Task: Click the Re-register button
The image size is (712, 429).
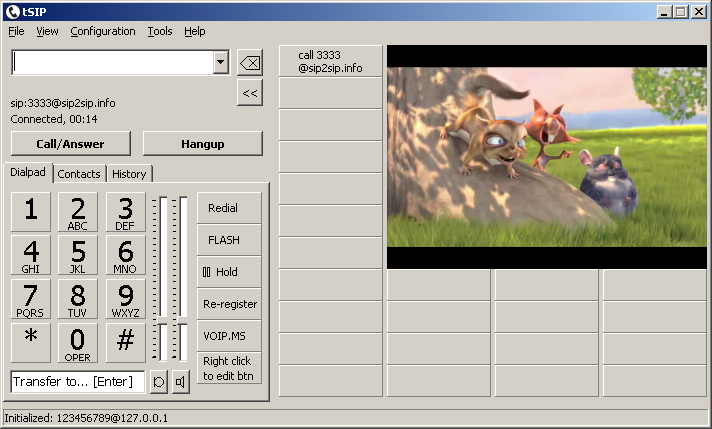Action: pyautogui.click(x=229, y=304)
